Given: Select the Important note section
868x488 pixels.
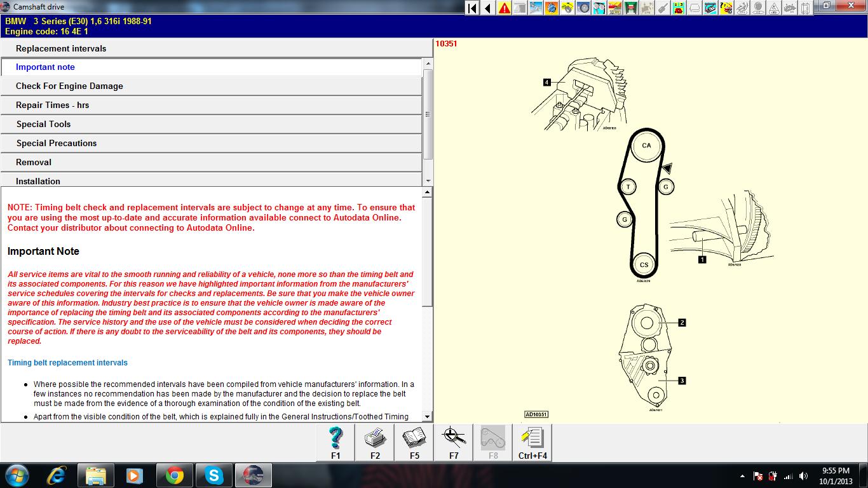Looking at the screenshot, I should coord(211,67).
